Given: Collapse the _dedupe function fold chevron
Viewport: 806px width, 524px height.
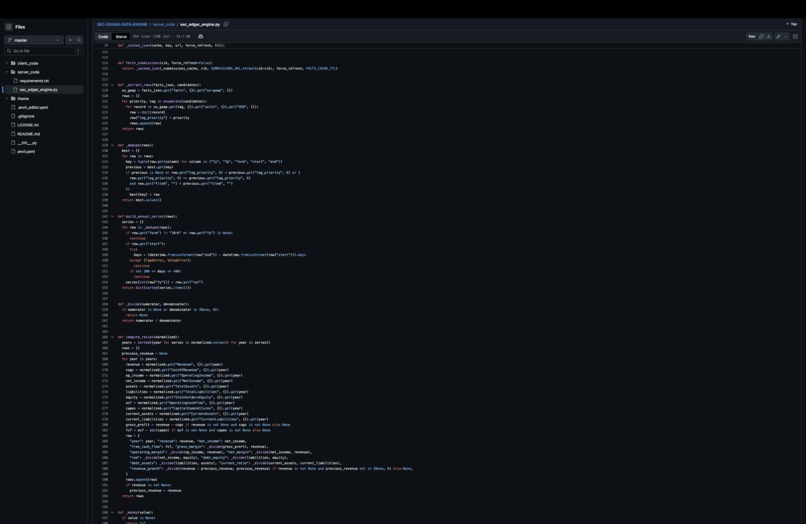Looking at the screenshot, I should pos(113,145).
